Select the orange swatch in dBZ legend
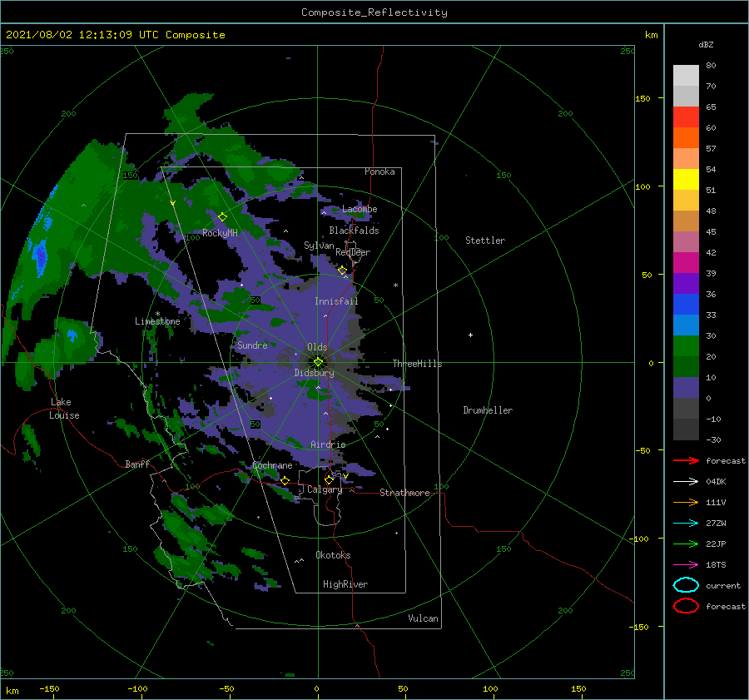The width and height of the screenshot is (749, 700). click(686, 137)
